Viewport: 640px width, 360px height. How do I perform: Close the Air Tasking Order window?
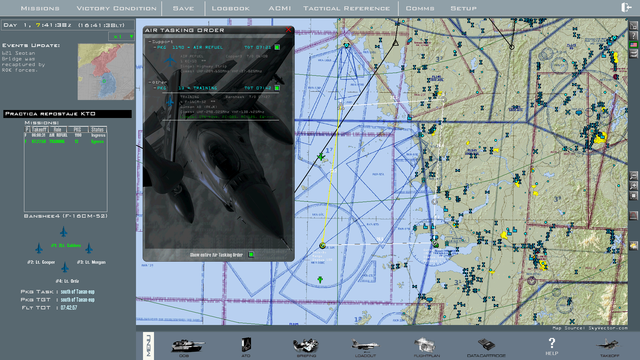point(289,30)
